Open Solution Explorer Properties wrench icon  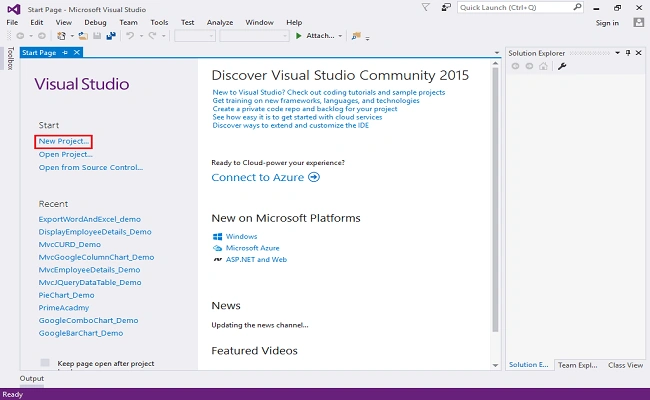pos(562,66)
